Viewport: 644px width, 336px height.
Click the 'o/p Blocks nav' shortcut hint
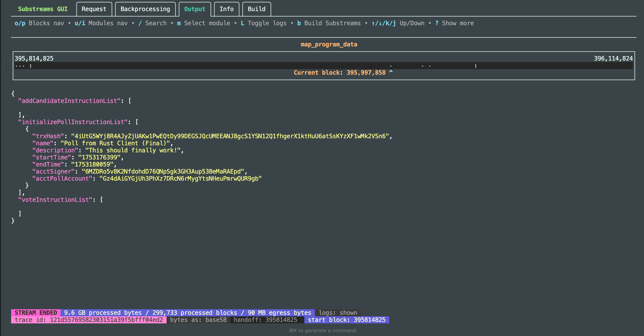tap(39, 23)
